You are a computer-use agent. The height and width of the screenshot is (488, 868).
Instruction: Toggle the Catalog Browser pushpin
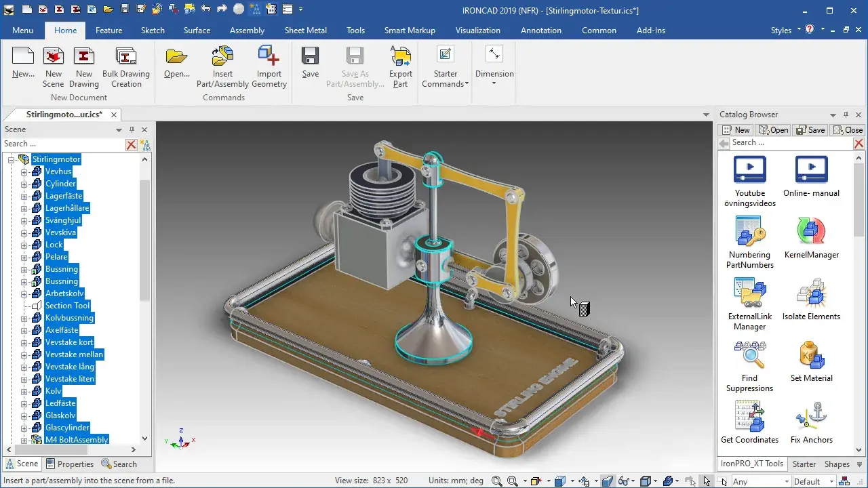pos(846,115)
